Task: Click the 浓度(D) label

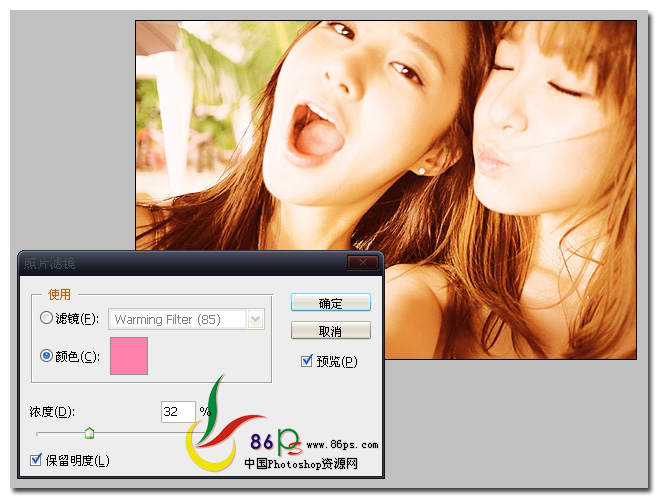Action: 52,412
